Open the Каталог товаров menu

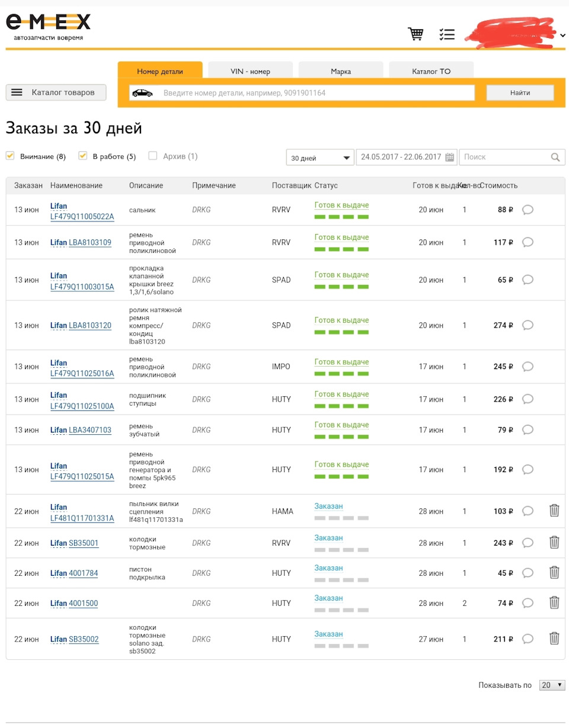tap(56, 92)
